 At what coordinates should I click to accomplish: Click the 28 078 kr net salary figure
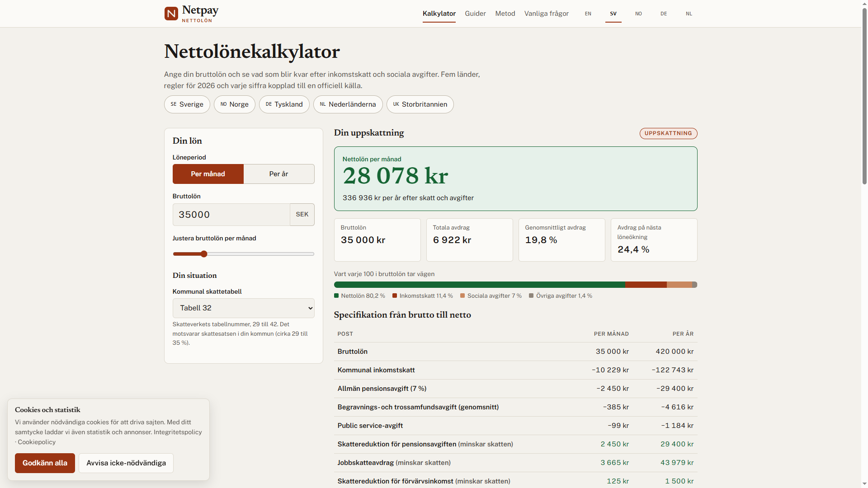(395, 176)
